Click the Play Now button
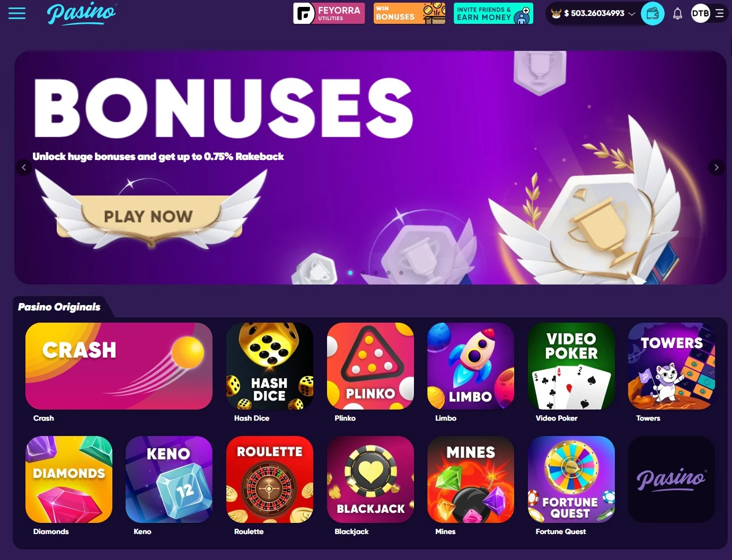 (149, 216)
